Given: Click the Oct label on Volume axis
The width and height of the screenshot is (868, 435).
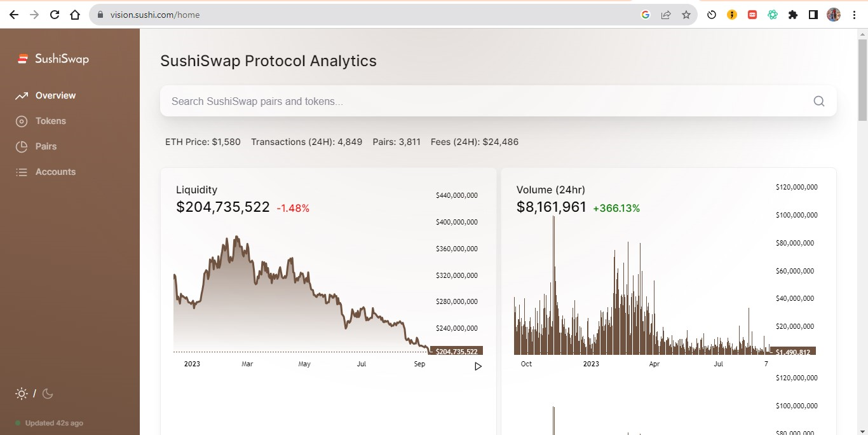Looking at the screenshot, I should [526, 364].
